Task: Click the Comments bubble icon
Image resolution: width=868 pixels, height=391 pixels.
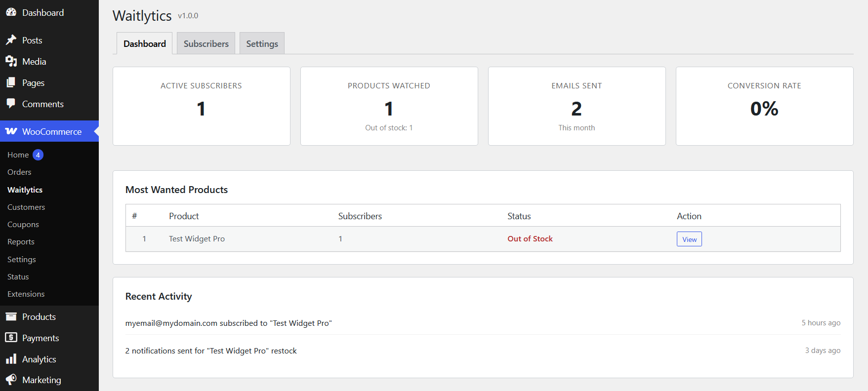Action: 11,104
